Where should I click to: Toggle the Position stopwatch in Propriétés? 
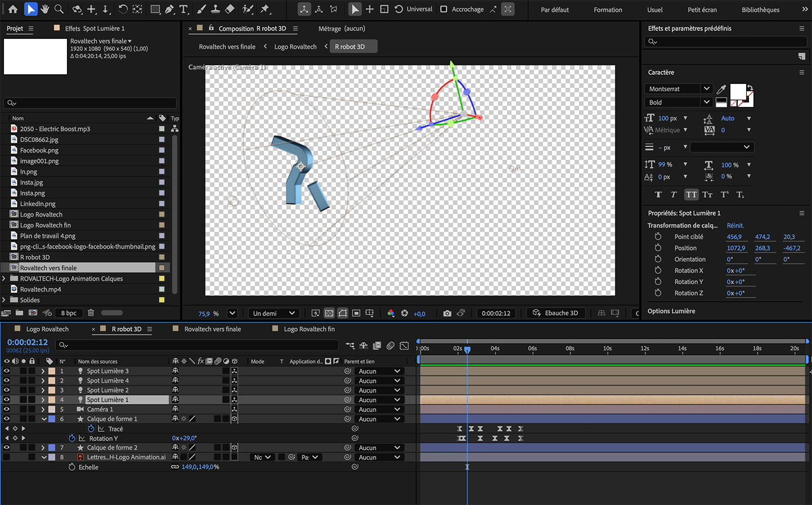tap(658, 248)
